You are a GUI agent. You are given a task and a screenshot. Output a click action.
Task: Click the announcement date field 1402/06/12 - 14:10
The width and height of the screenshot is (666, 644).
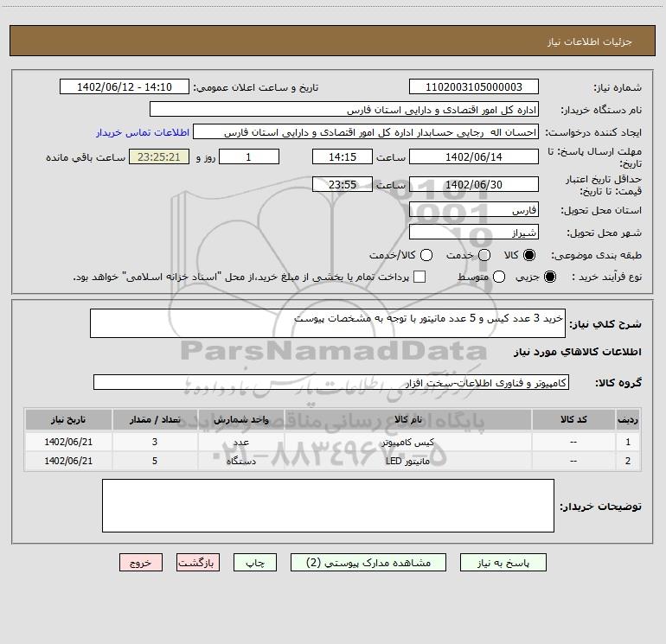pos(125,86)
